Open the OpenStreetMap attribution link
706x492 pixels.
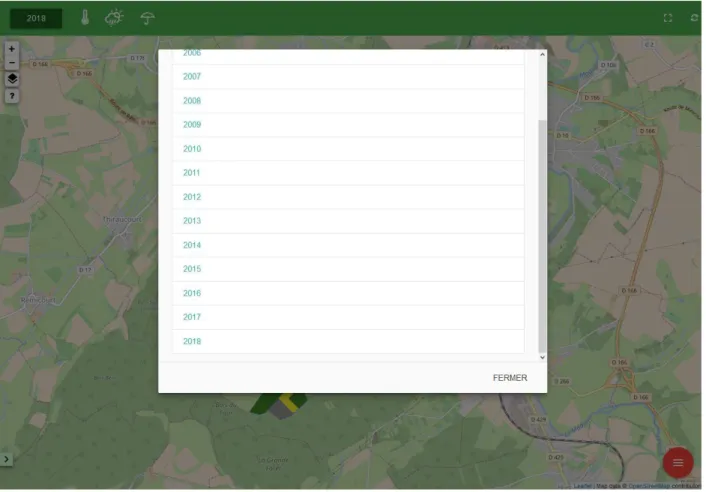click(x=649, y=486)
